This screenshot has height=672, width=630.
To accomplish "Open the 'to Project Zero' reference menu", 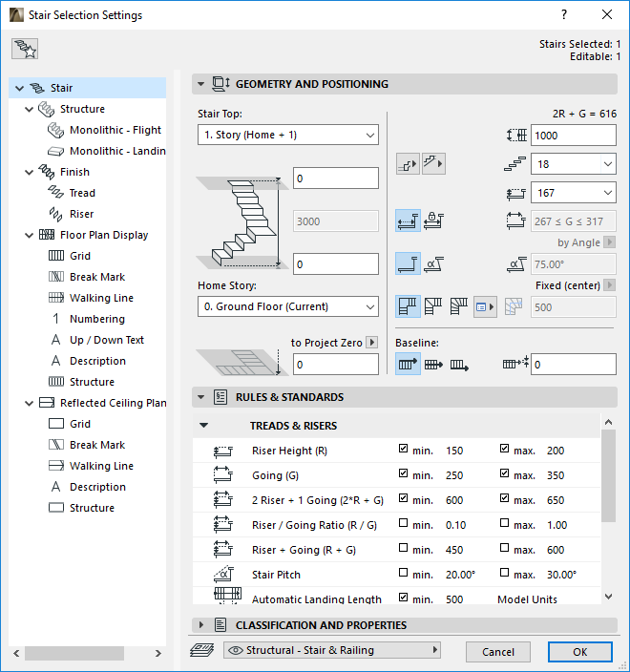I will tap(372, 343).
